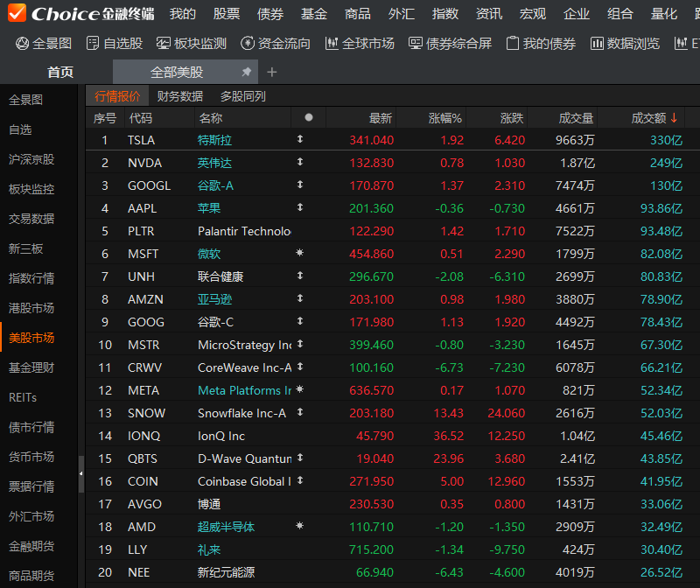Open 英伟达 stock name link
The height and width of the screenshot is (588, 700).
(214, 163)
